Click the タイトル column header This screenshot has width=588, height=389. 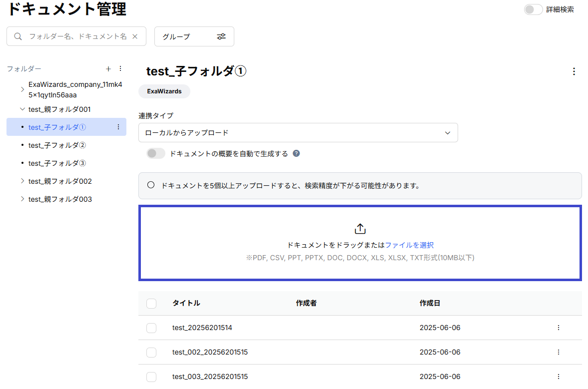coord(186,303)
